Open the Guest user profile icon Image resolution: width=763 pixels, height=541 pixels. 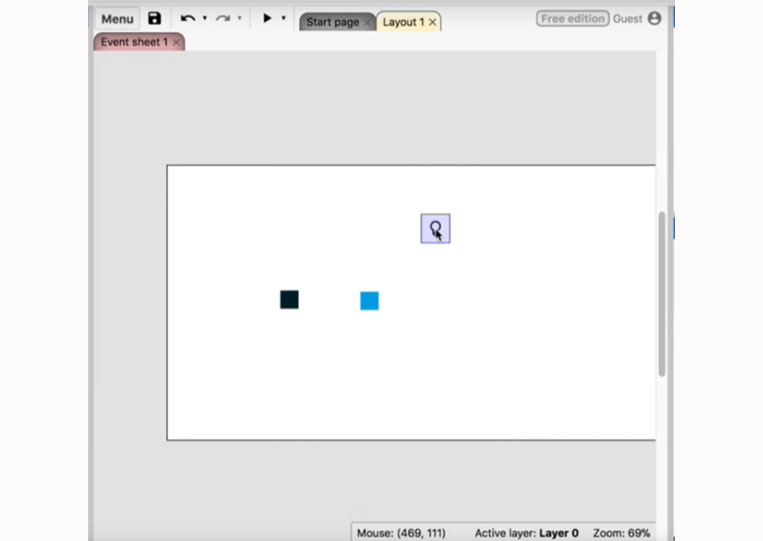point(654,18)
